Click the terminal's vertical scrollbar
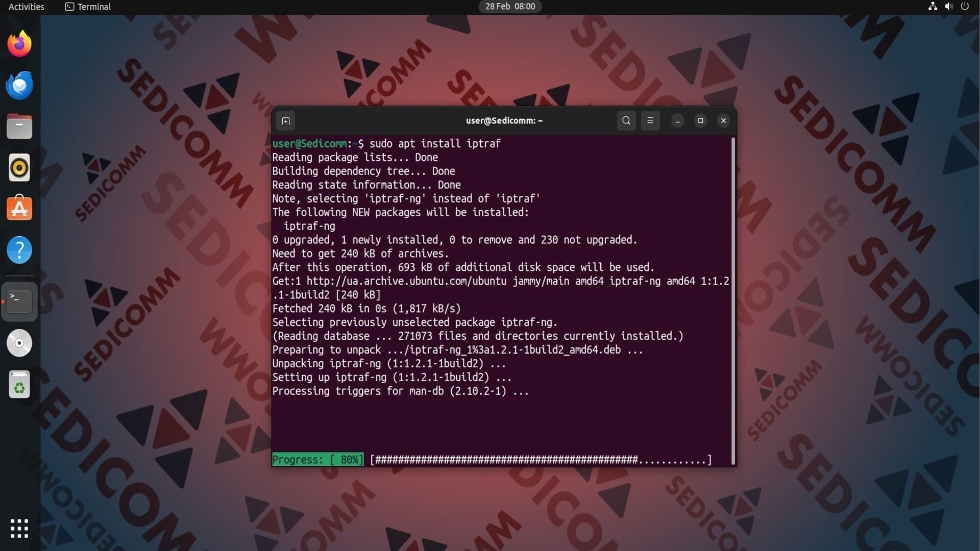The image size is (980, 551). 733,301
